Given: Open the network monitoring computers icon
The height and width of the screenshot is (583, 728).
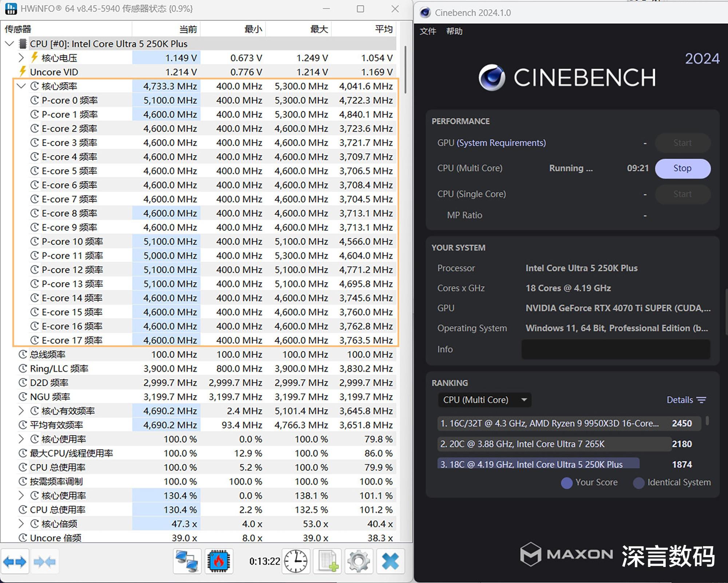Looking at the screenshot, I should pyautogui.click(x=187, y=561).
